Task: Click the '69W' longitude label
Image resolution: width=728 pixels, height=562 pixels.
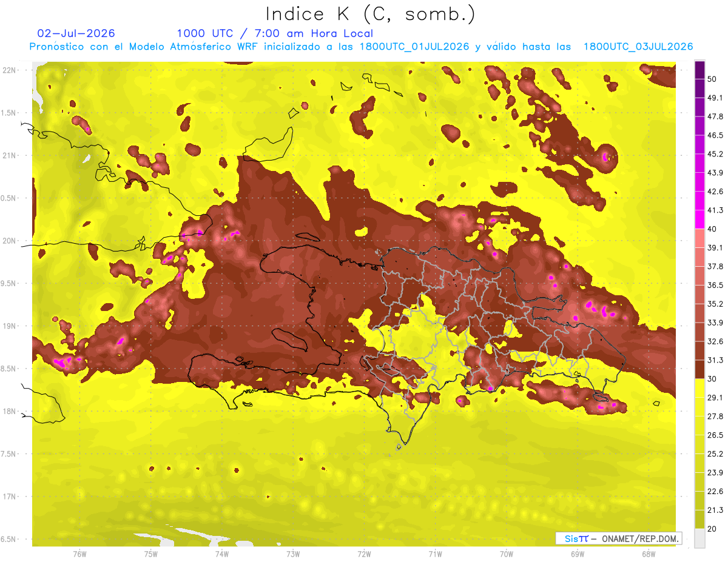Action: tap(578, 554)
